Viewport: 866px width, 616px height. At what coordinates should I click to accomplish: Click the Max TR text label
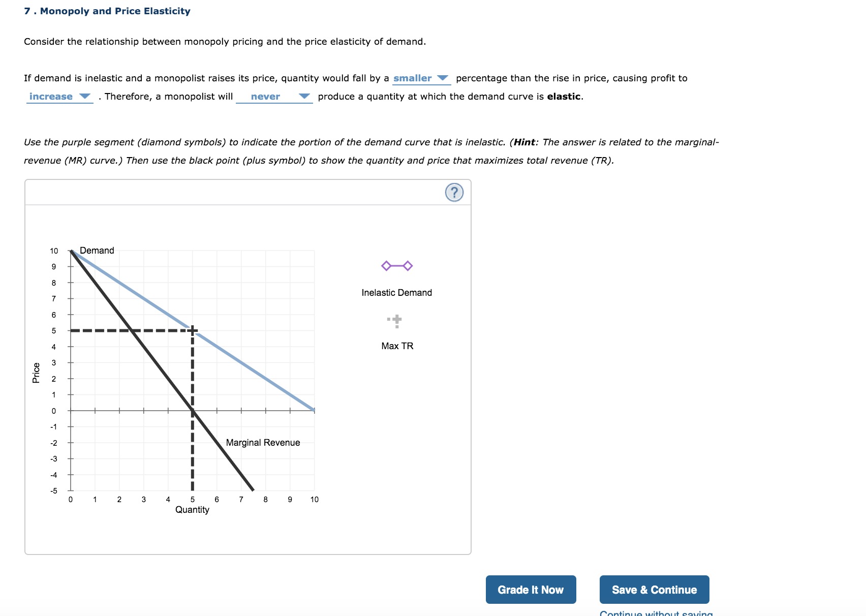coord(397,346)
